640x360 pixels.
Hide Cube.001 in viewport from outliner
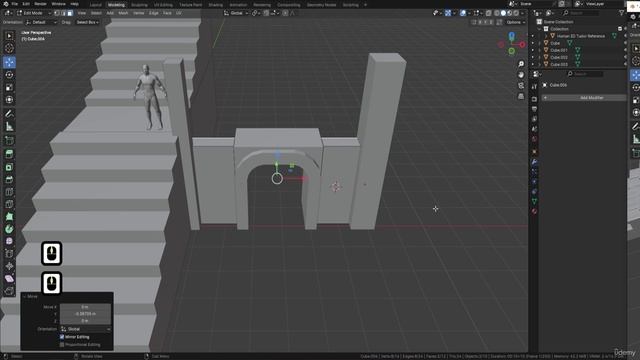coord(625,50)
